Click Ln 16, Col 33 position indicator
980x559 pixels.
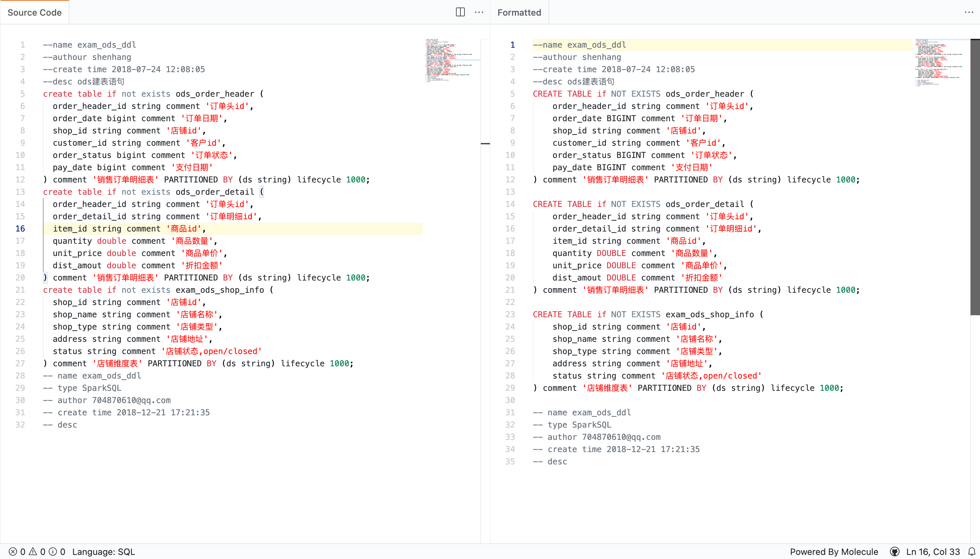point(932,552)
